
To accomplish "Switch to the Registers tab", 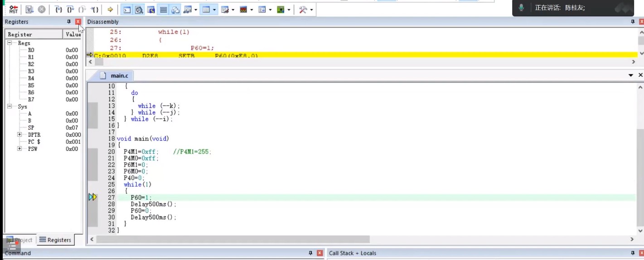I will coord(55,240).
